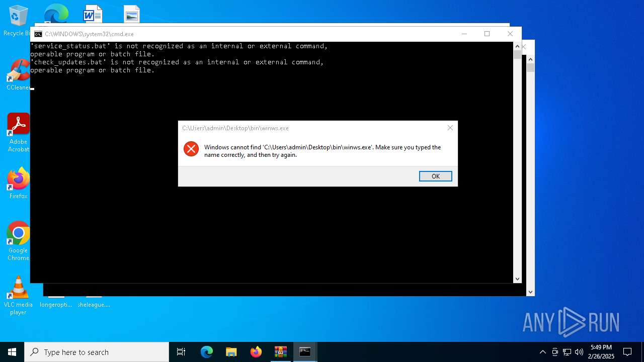The image size is (644, 362).
Task: Maximize the cmd.exe window
Action: click(x=487, y=34)
